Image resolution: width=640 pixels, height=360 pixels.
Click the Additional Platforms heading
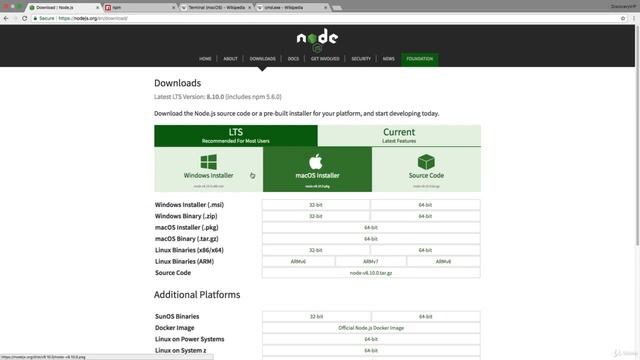[197, 295]
